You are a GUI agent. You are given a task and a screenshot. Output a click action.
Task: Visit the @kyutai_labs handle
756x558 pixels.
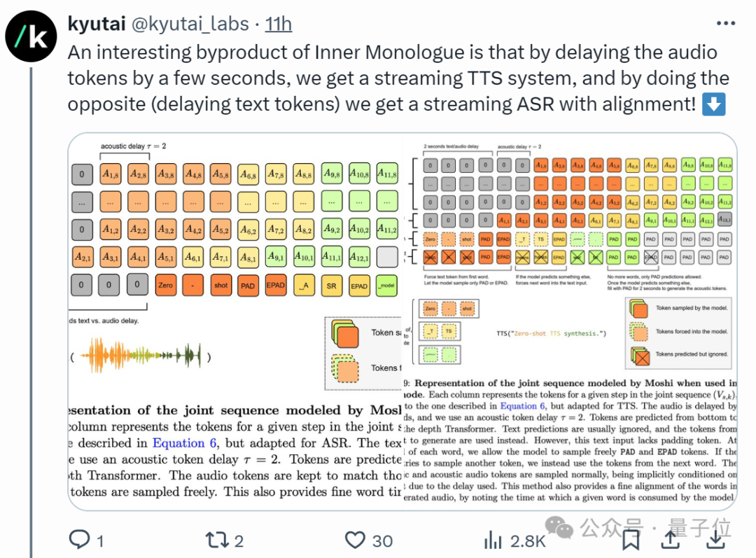tap(190, 24)
